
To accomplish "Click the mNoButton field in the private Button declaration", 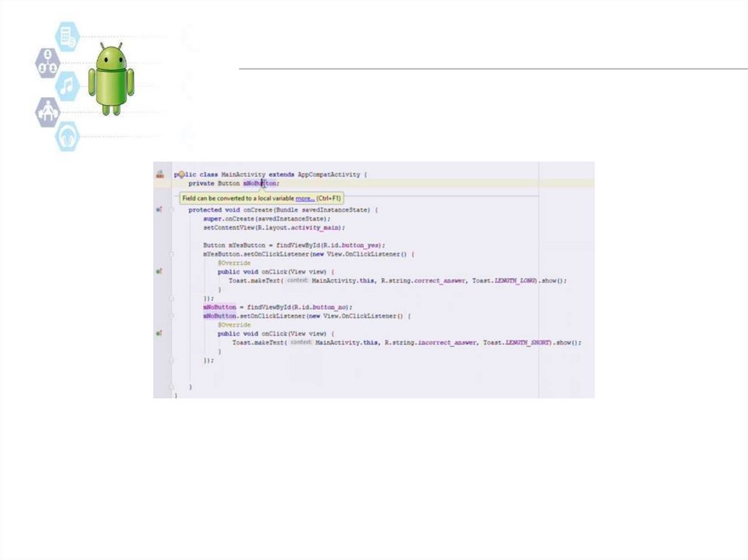I will click(259, 183).
